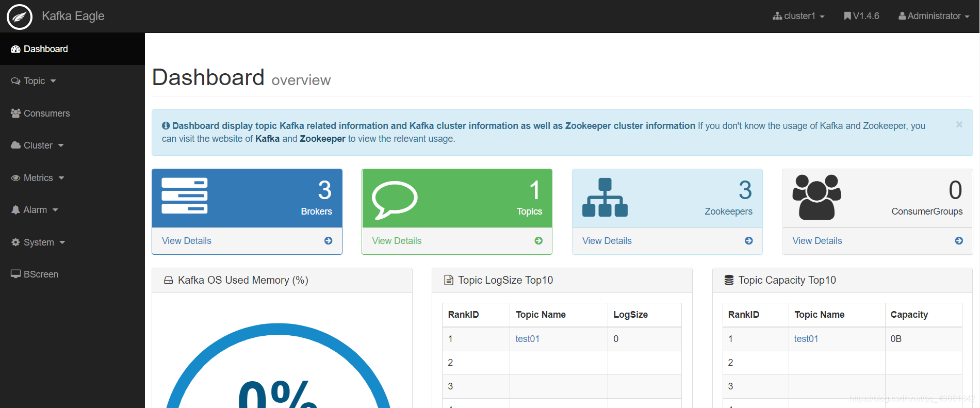The width and height of the screenshot is (980, 408).
Task: Click the ConsumerGroups count 0
Action: [x=955, y=190]
